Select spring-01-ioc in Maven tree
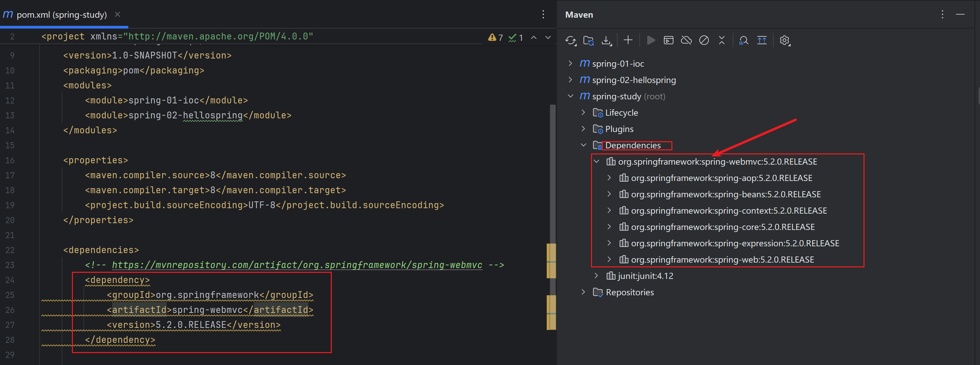Screen dimensions: 980x365 click(618, 63)
